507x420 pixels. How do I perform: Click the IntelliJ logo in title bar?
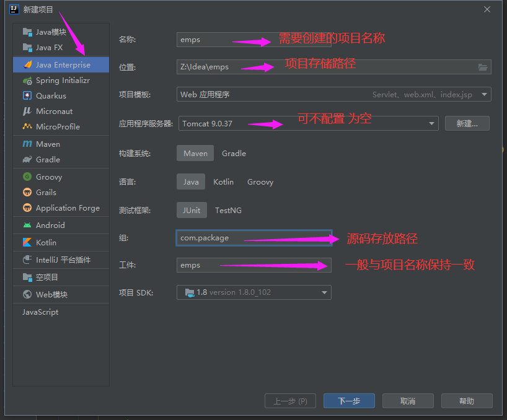pos(14,9)
